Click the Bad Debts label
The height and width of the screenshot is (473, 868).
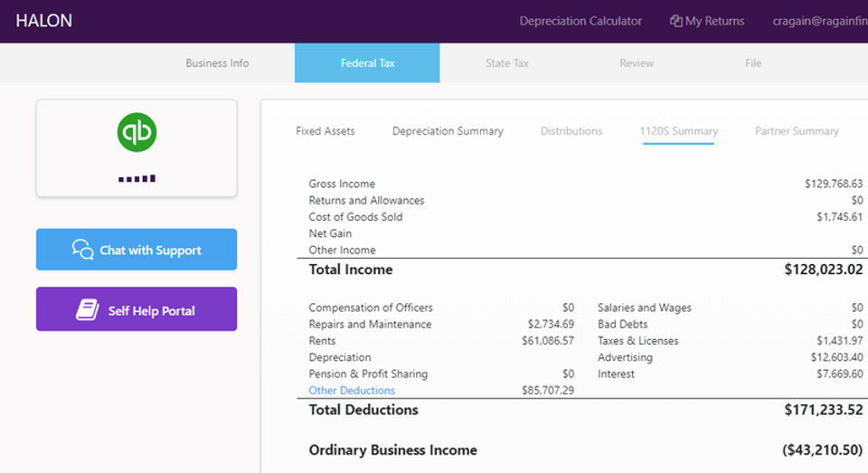tap(622, 324)
